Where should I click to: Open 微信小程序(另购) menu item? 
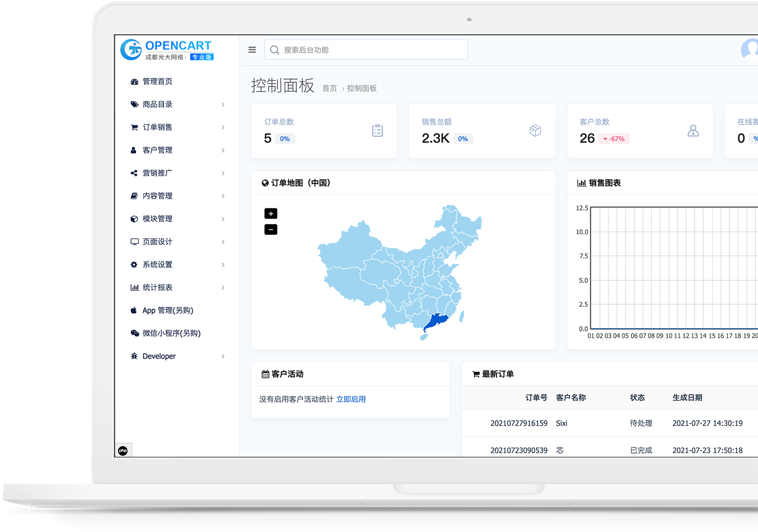(171, 333)
